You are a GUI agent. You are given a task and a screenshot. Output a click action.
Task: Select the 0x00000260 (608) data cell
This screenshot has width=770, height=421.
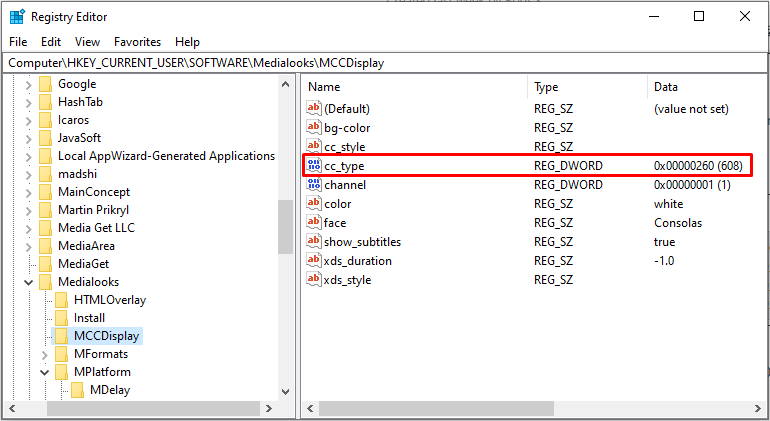coord(698,166)
